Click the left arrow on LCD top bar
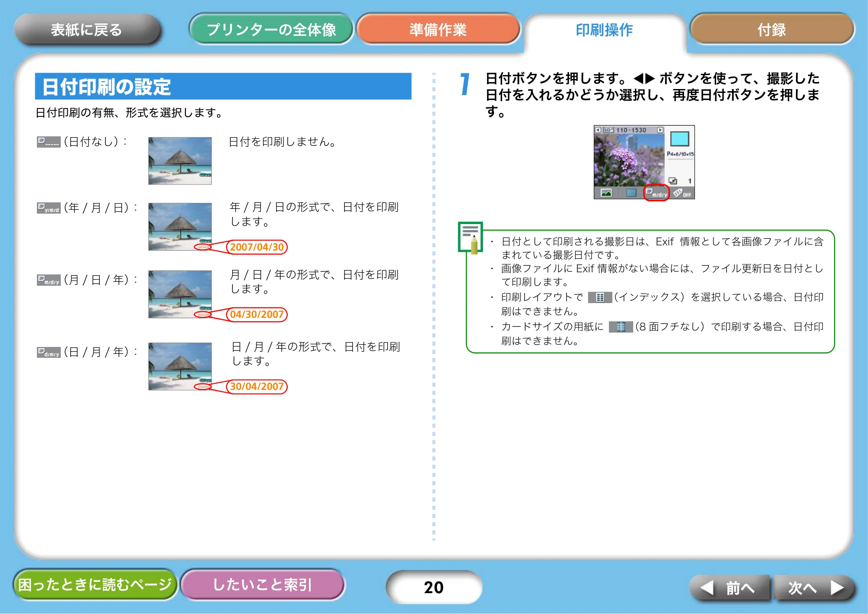 (598, 130)
